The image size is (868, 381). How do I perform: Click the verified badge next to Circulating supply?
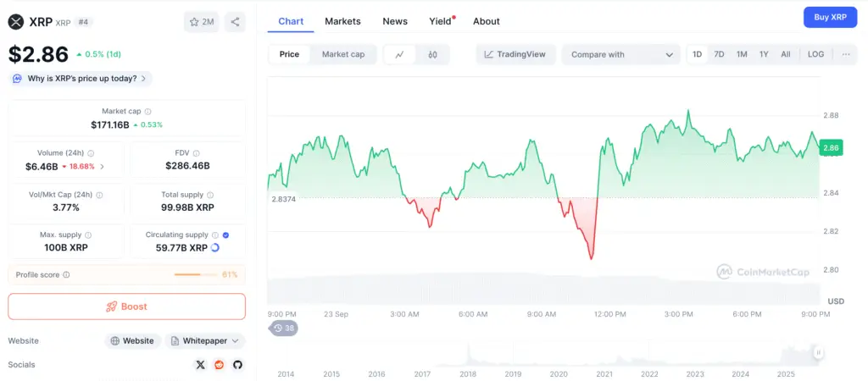[x=225, y=235]
